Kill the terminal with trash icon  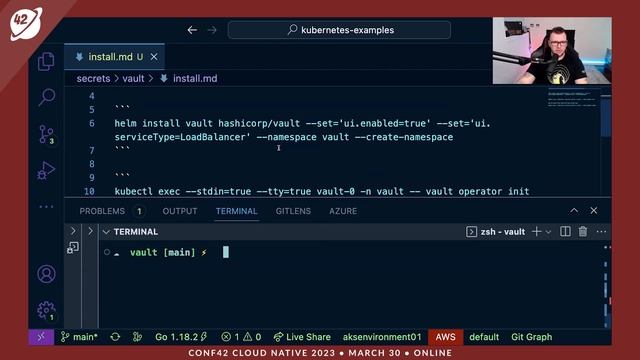tap(583, 232)
